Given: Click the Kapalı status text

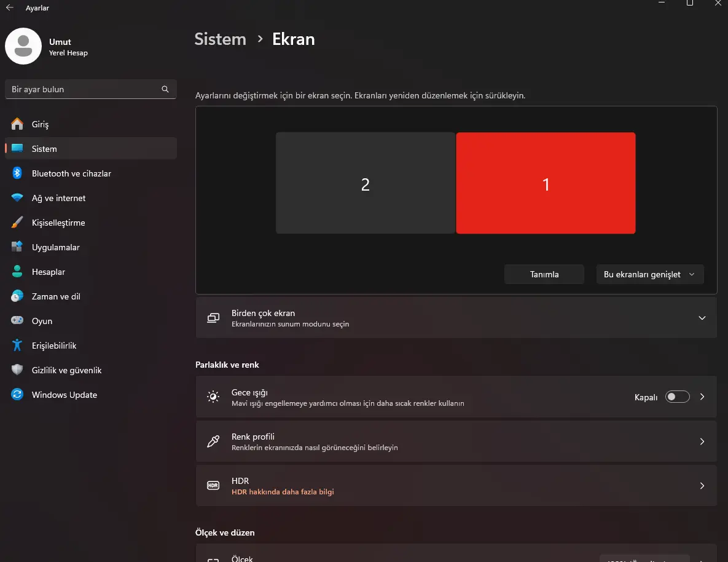Looking at the screenshot, I should click(x=646, y=397).
